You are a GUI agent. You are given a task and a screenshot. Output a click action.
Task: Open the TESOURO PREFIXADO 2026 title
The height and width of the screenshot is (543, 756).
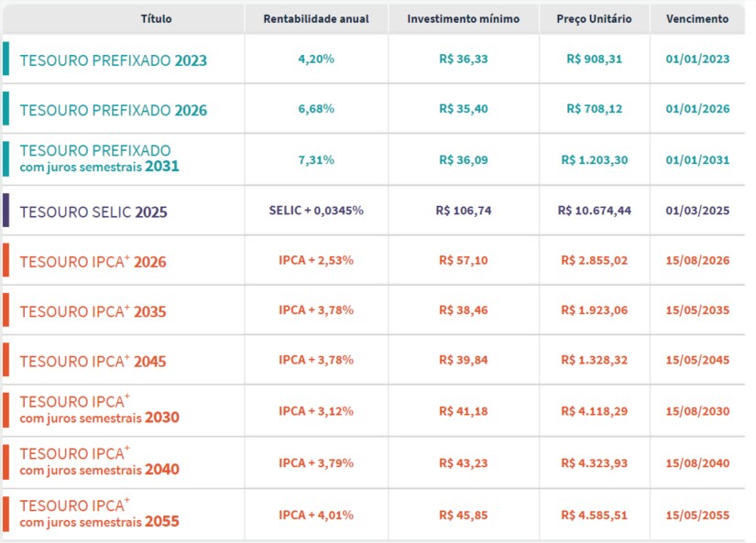click(x=114, y=110)
